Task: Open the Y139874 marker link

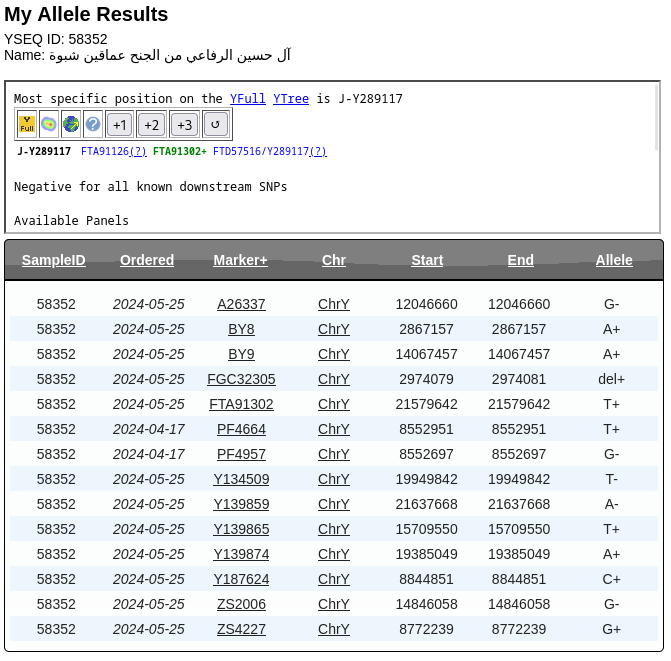Action: coord(241,554)
